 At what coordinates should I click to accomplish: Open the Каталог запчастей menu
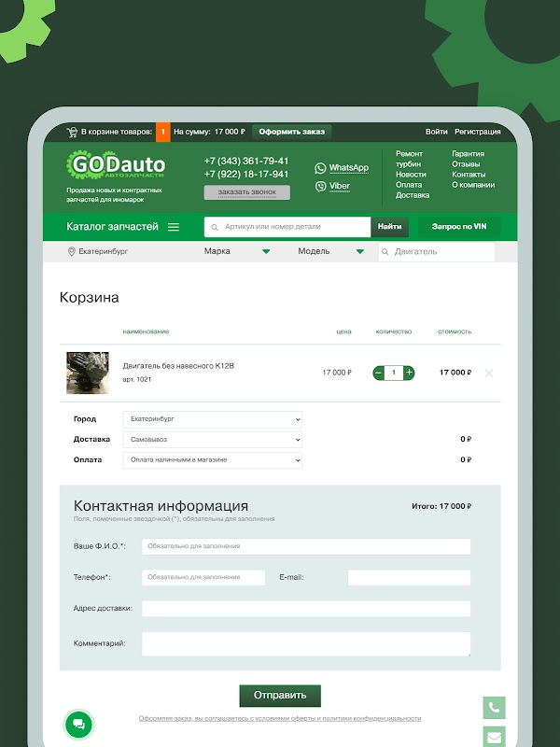(112, 227)
